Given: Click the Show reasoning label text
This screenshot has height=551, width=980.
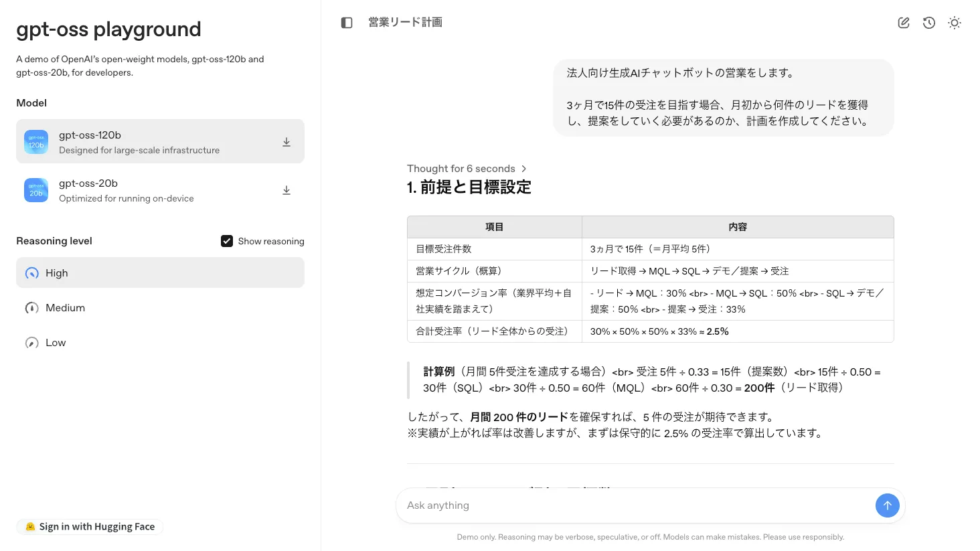Looking at the screenshot, I should [x=271, y=241].
